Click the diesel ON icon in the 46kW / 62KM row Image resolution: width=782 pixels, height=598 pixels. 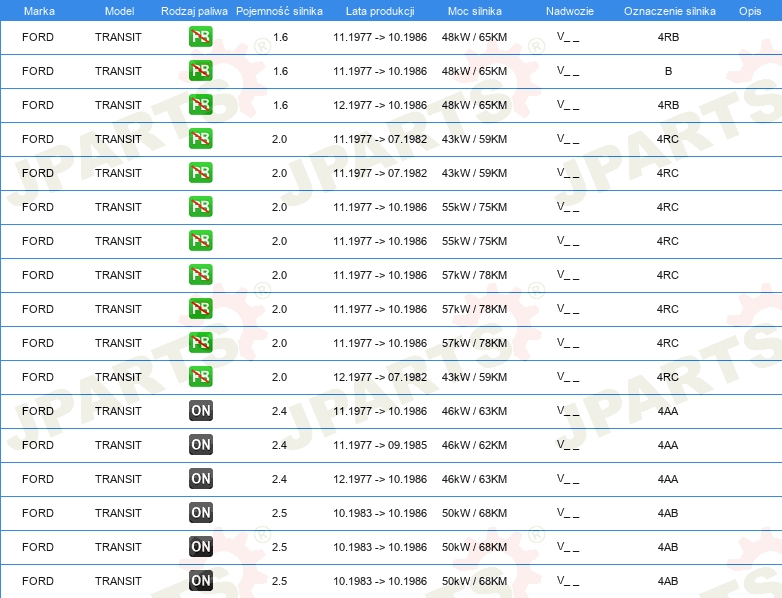click(200, 445)
